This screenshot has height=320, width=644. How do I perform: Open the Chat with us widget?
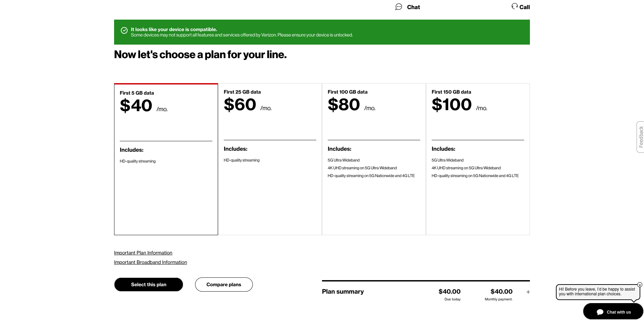[613, 312]
